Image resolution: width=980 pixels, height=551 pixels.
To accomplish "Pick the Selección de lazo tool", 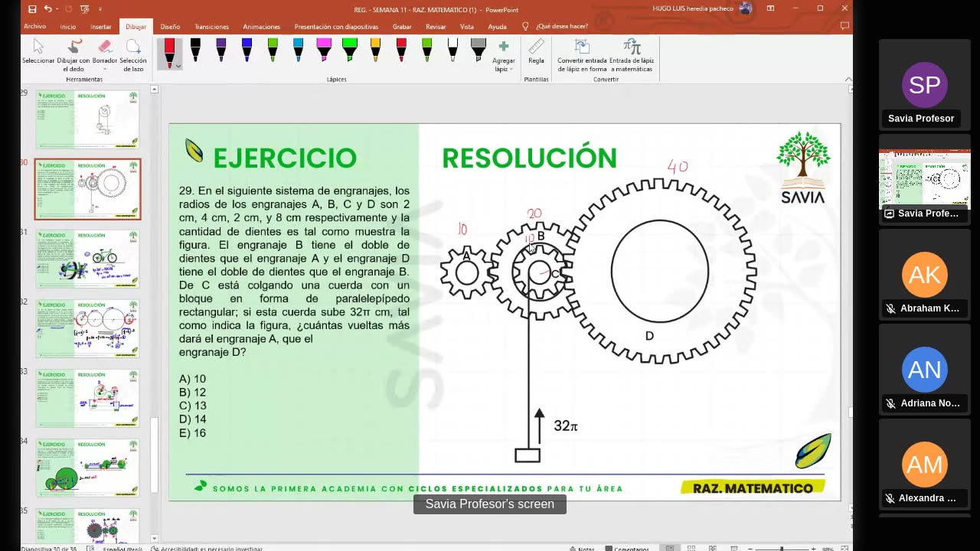I will 133,55.
